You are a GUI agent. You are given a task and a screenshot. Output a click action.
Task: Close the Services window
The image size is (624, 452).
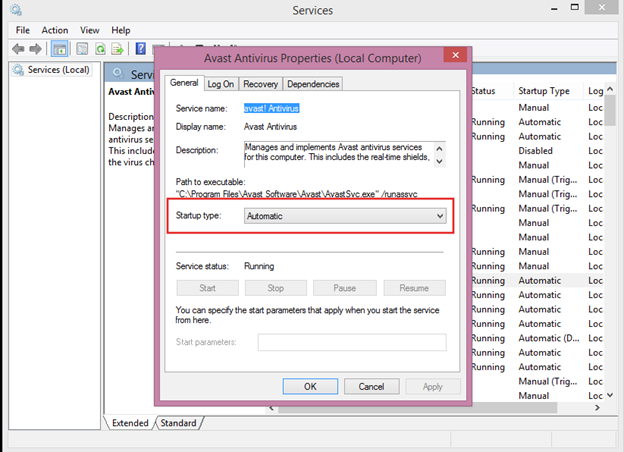(x=602, y=7)
